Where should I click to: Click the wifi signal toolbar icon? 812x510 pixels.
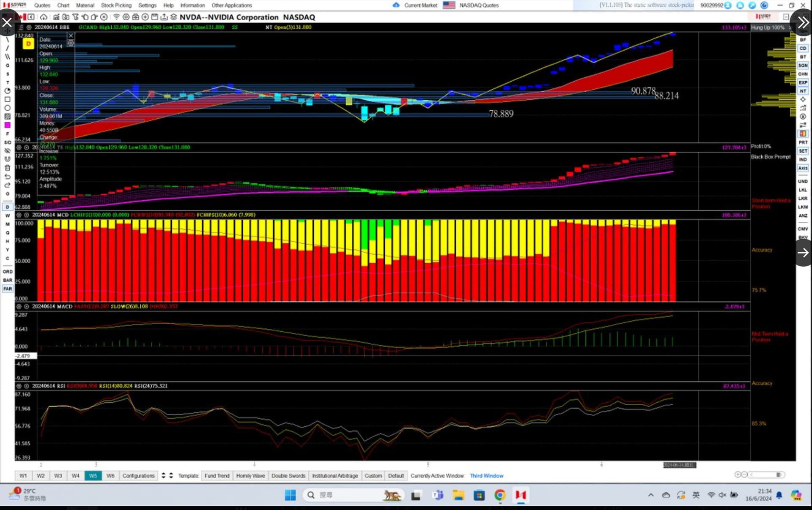point(116,17)
